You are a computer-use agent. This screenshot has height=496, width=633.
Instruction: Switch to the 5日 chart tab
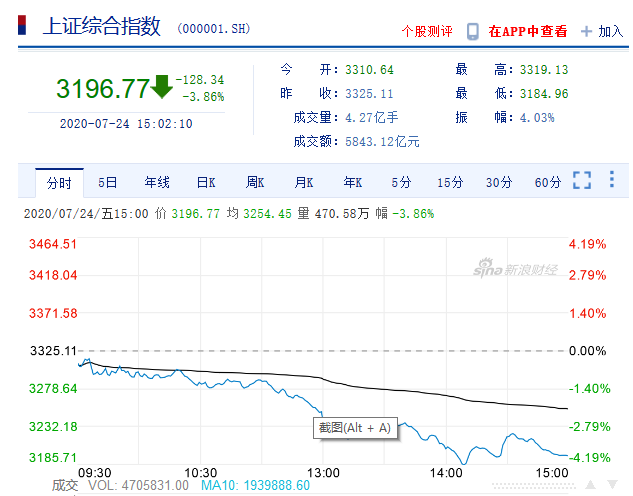click(107, 182)
